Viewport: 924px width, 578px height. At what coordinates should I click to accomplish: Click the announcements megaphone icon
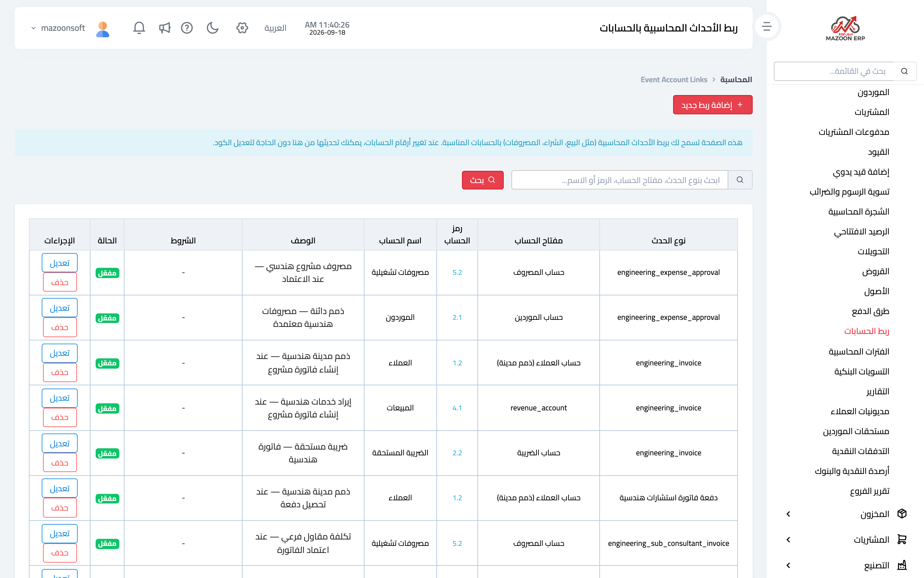165,28
